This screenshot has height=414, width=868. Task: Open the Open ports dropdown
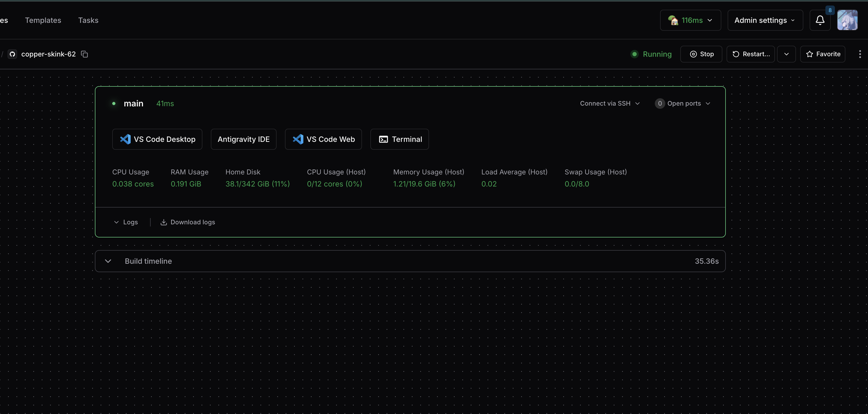pyautogui.click(x=682, y=103)
